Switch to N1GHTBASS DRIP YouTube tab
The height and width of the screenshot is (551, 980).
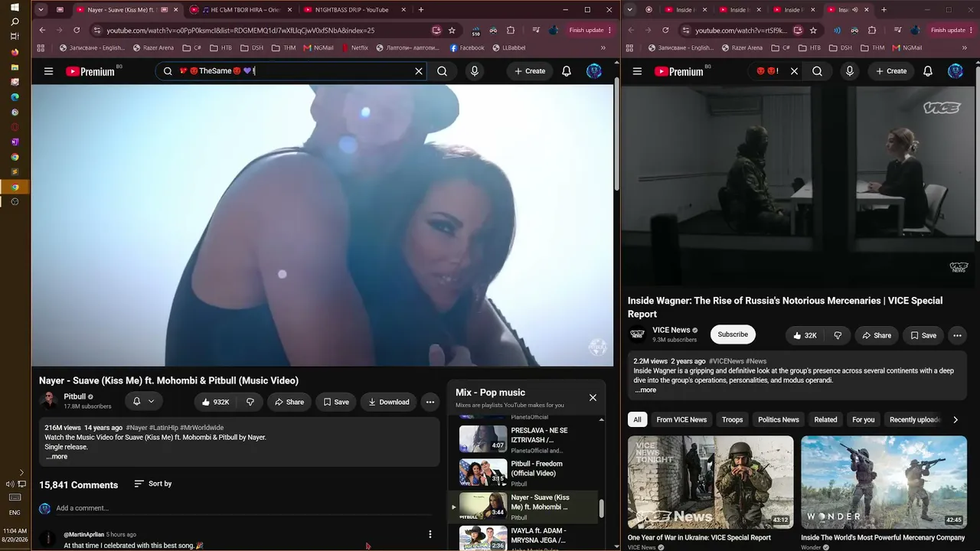[351, 10]
